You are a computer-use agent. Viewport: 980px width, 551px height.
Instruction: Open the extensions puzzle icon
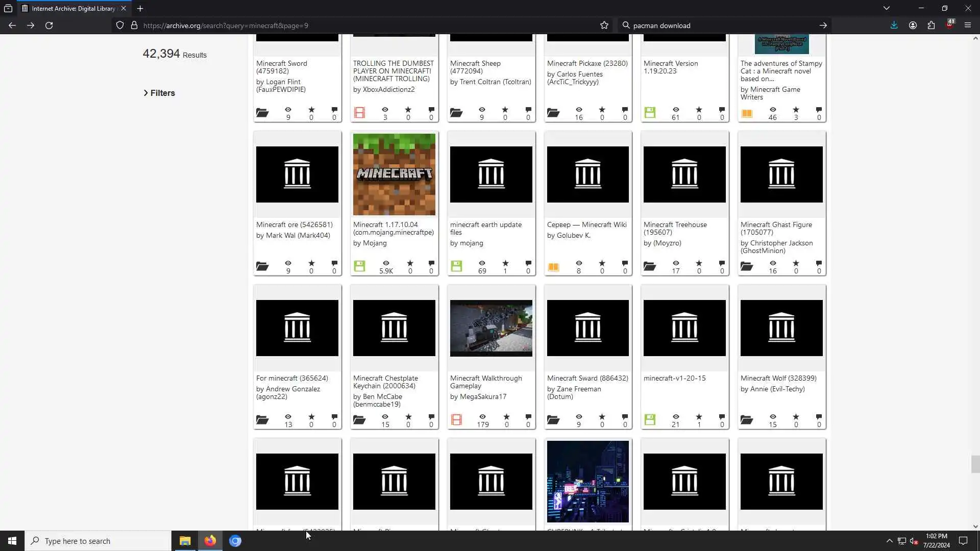click(x=931, y=26)
